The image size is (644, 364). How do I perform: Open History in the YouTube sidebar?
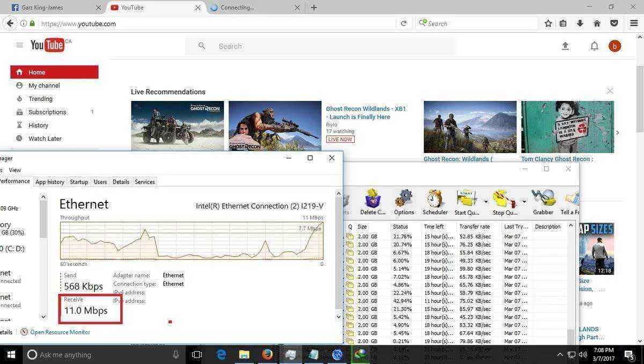coord(38,125)
